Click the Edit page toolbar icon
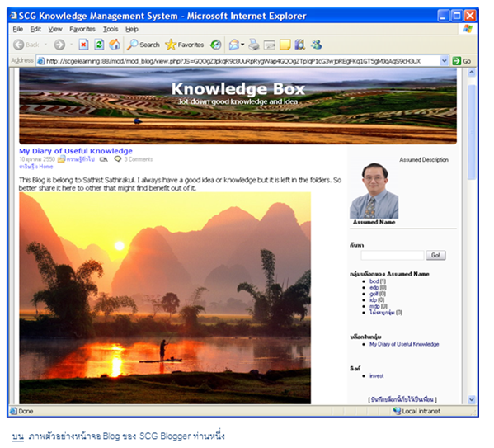The height and width of the screenshot is (448, 494). [x=270, y=45]
